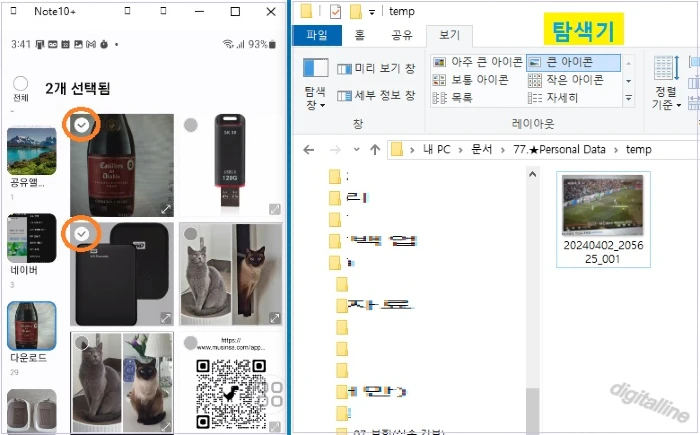Viewport: 700px width, 435px height.
Task: Expand the layout gallery more options
Action: pos(628,98)
